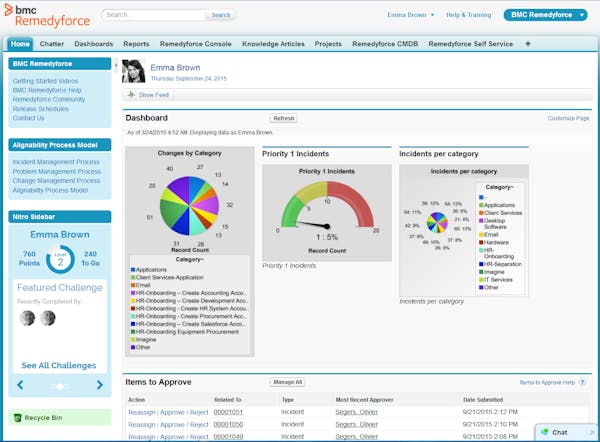This screenshot has height=442, width=600.
Task: Open Contact Us link
Action: click(x=28, y=118)
